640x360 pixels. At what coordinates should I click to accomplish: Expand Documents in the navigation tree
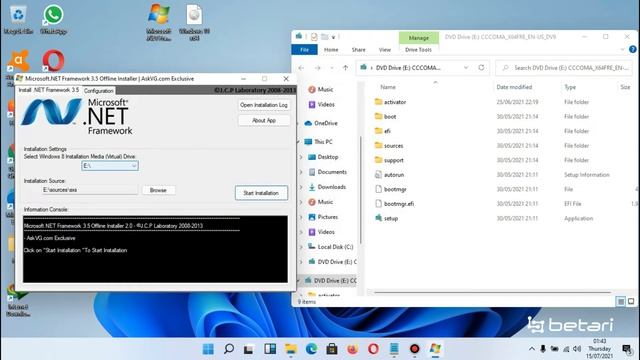coord(301,172)
